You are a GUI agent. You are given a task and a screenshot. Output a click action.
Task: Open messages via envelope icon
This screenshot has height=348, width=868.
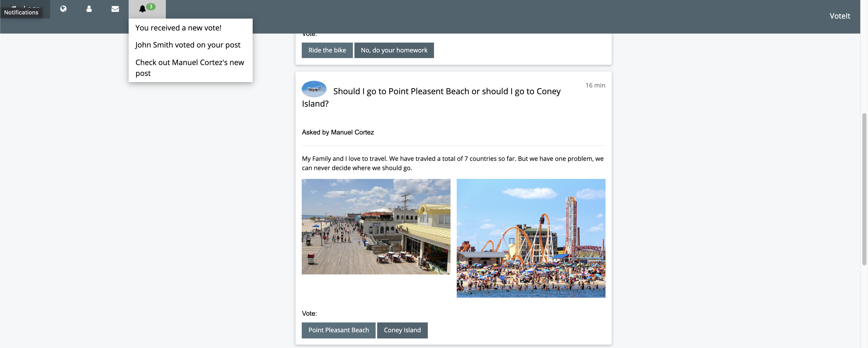[x=115, y=9]
